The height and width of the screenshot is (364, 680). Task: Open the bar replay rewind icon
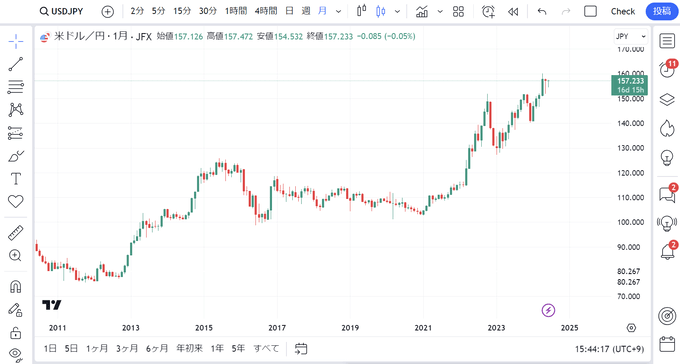coord(513,12)
